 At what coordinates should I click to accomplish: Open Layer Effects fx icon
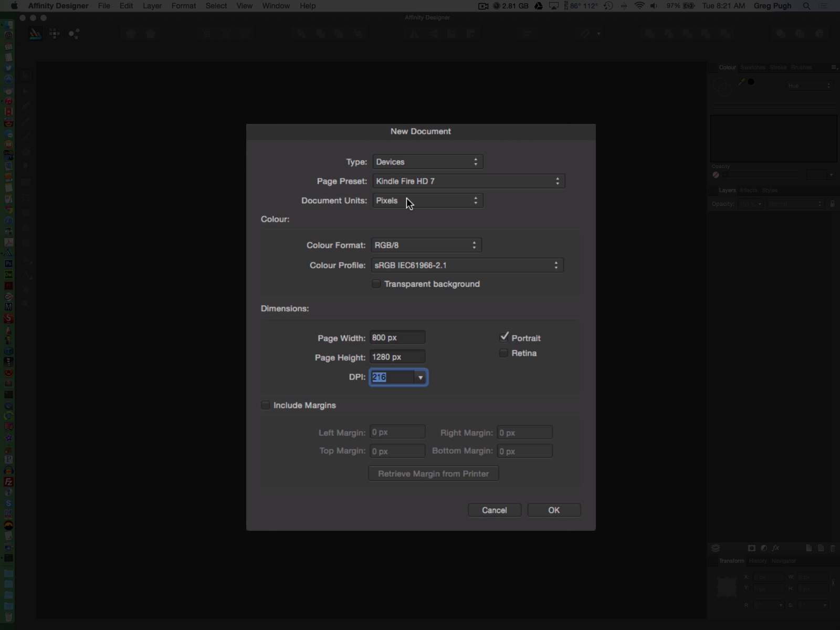(776, 548)
